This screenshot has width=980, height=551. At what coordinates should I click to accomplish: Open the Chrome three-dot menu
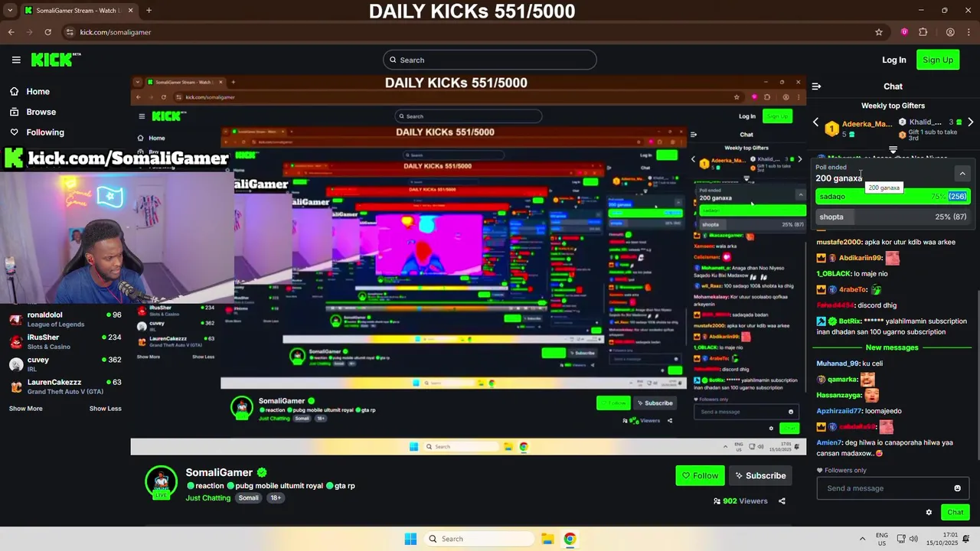coord(968,32)
